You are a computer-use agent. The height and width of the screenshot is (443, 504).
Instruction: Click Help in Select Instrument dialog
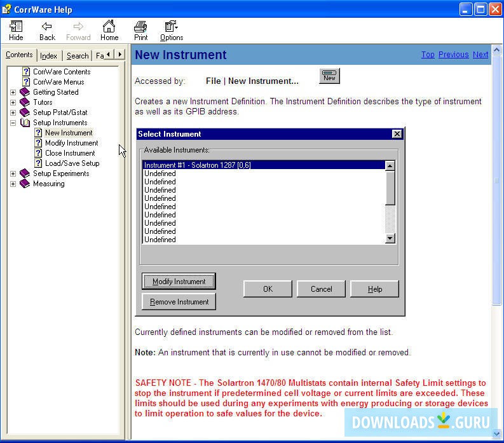pyautogui.click(x=374, y=289)
